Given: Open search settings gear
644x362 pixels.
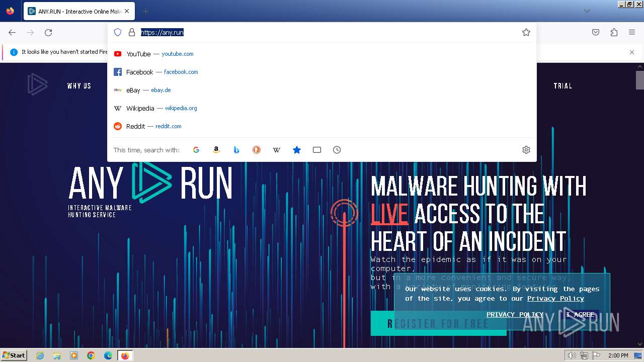Looking at the screenshot, I should point(526,150).
